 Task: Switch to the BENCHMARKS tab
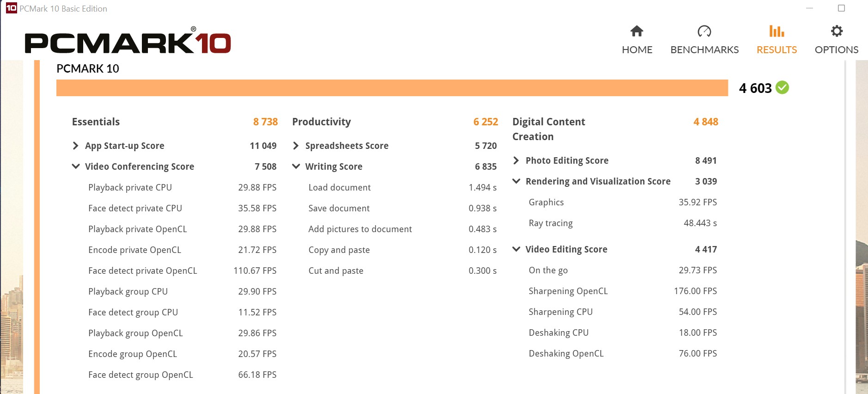(x=704, y=40)
